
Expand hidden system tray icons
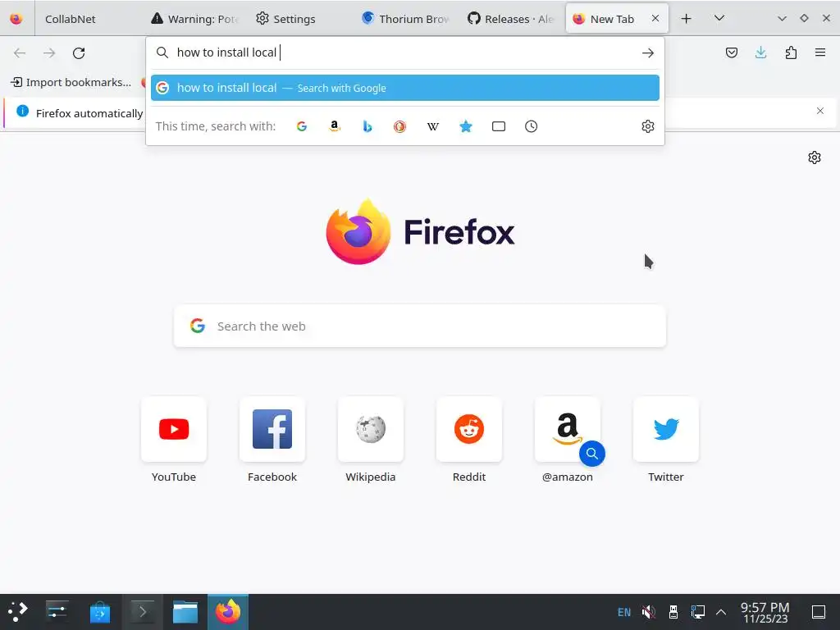coord(721,612)
